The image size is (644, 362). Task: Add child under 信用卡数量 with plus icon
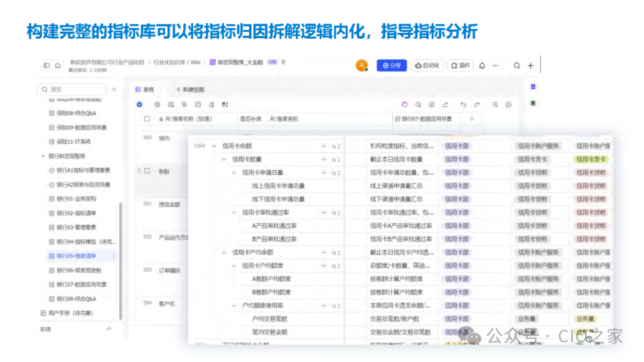[324, 159]
